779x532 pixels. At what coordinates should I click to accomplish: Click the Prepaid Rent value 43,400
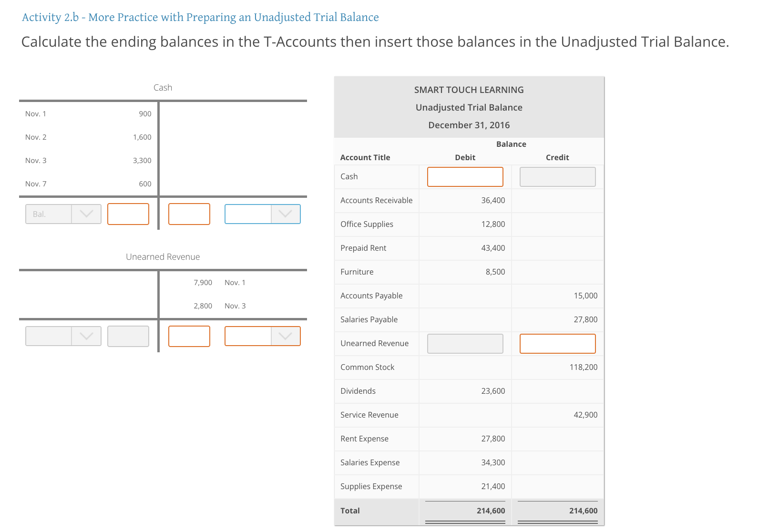493,248
